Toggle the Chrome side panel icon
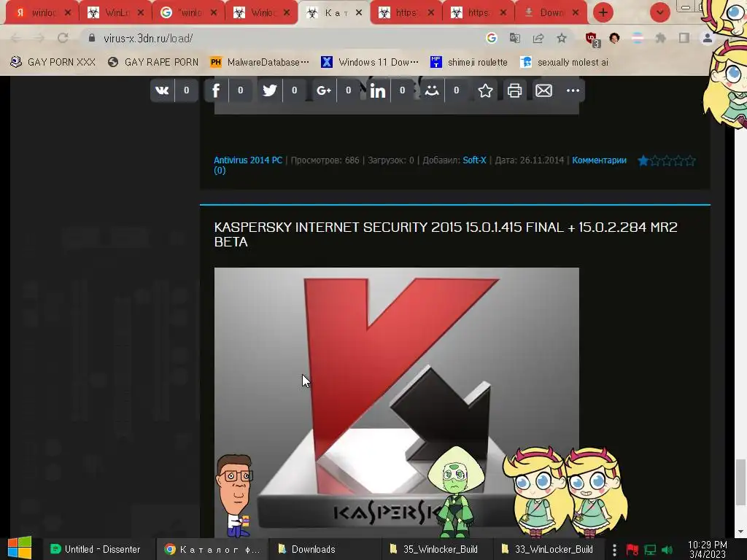Viewport: 747px width, 560px height. [684, 38]
